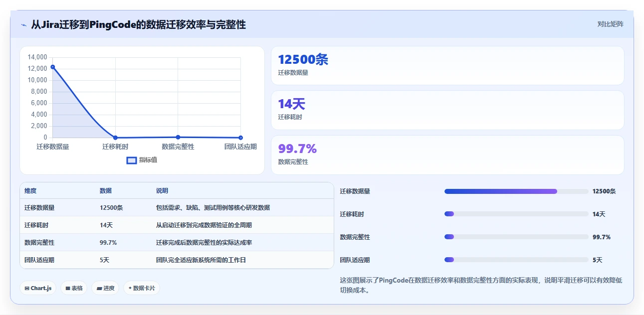Click the 迁移数据量 data point on the chart

[x=52, y=67]
